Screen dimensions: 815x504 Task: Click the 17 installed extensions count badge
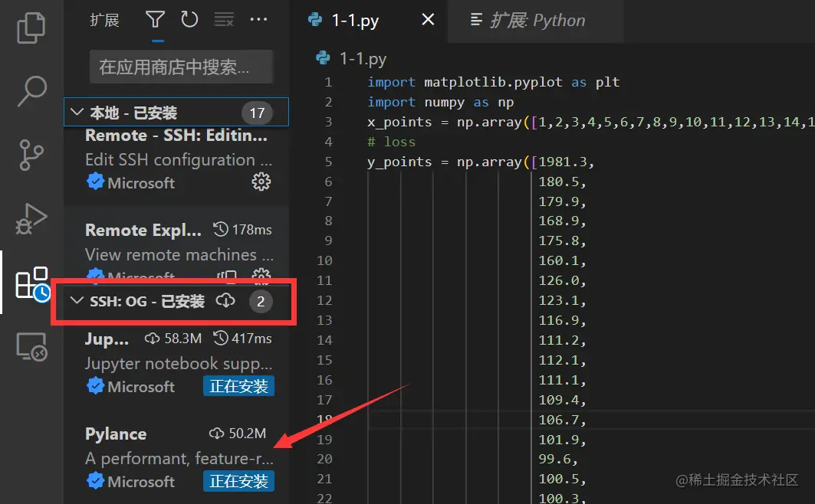click(x=257, y=113)
